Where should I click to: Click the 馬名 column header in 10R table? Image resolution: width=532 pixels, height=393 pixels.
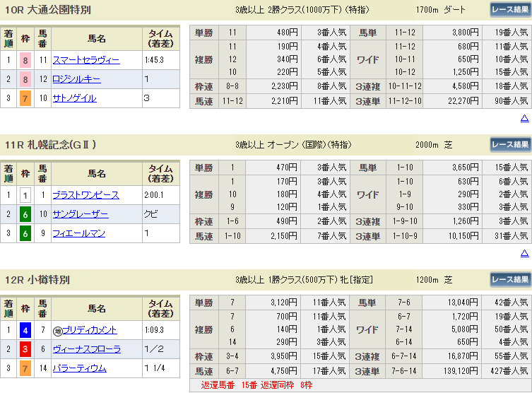coord(97,39)
